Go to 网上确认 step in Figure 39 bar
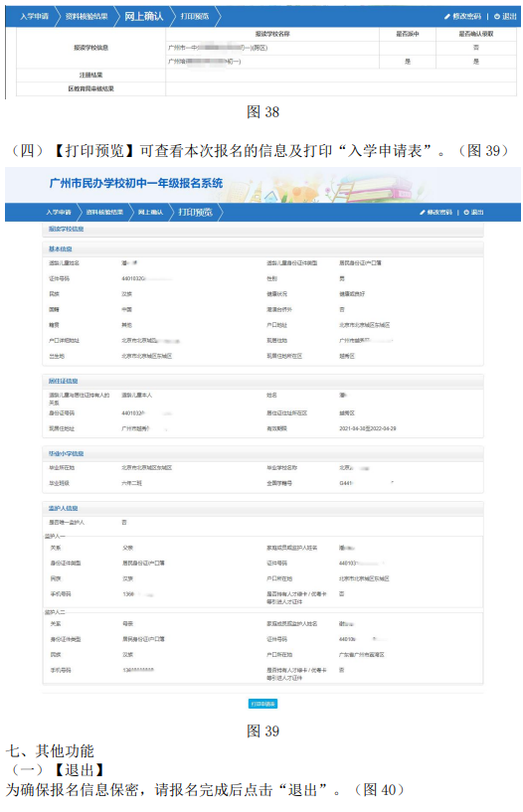Image resolution: width=523 pixels, height=812 pixels. pos(151,213)
